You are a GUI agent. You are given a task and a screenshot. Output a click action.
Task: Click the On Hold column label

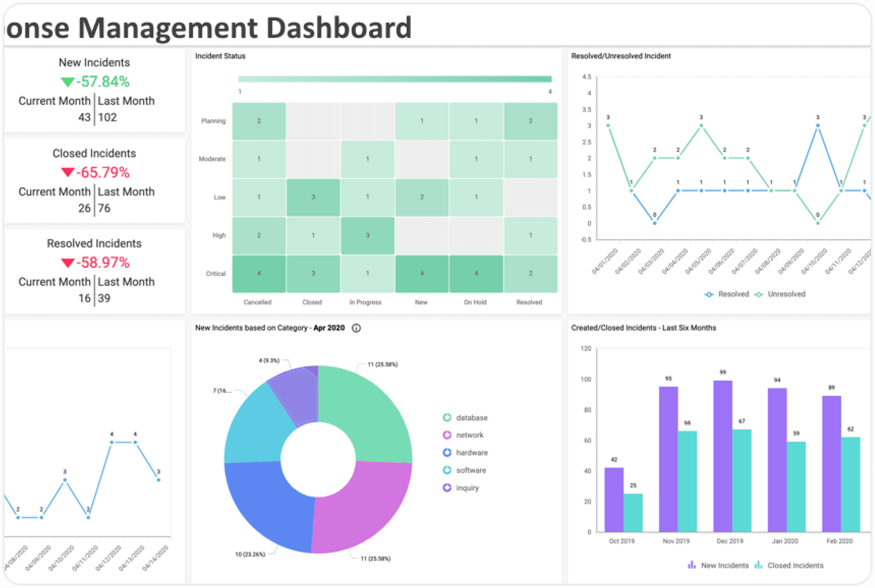[475, 302]
